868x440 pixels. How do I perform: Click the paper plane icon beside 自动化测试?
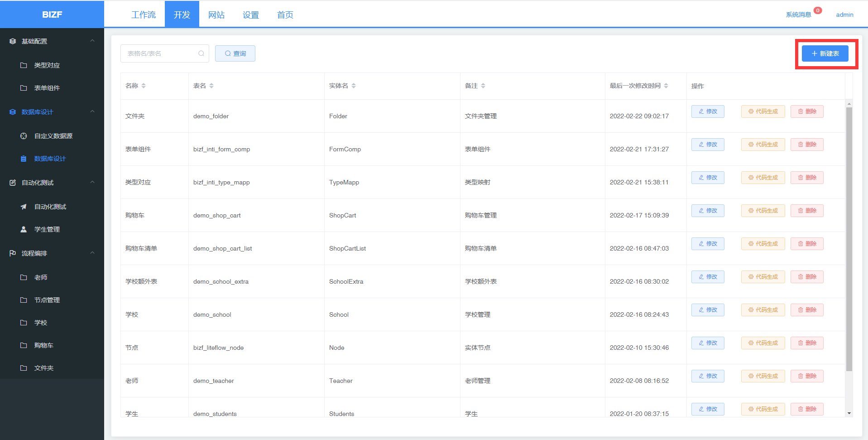point(24,207)
